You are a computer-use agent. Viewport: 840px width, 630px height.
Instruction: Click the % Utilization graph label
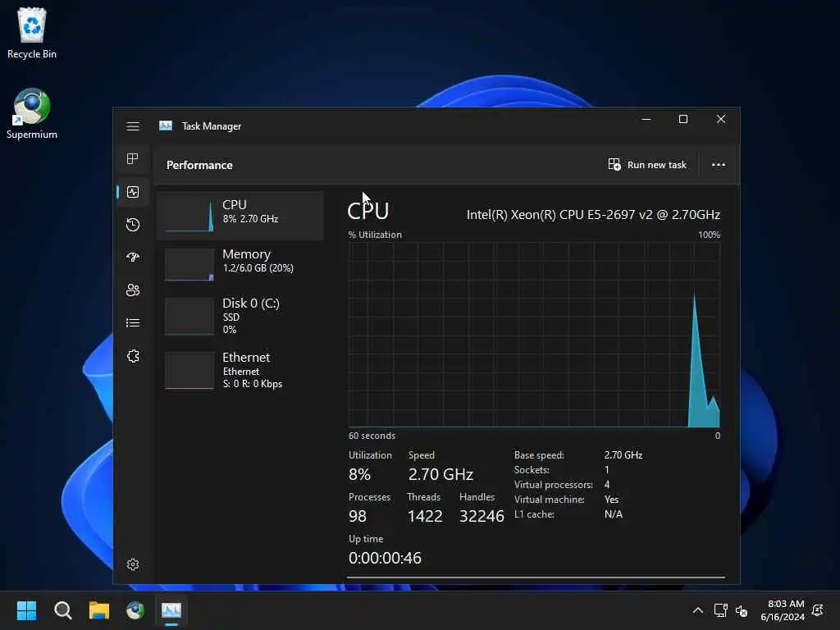click(375, 235)
